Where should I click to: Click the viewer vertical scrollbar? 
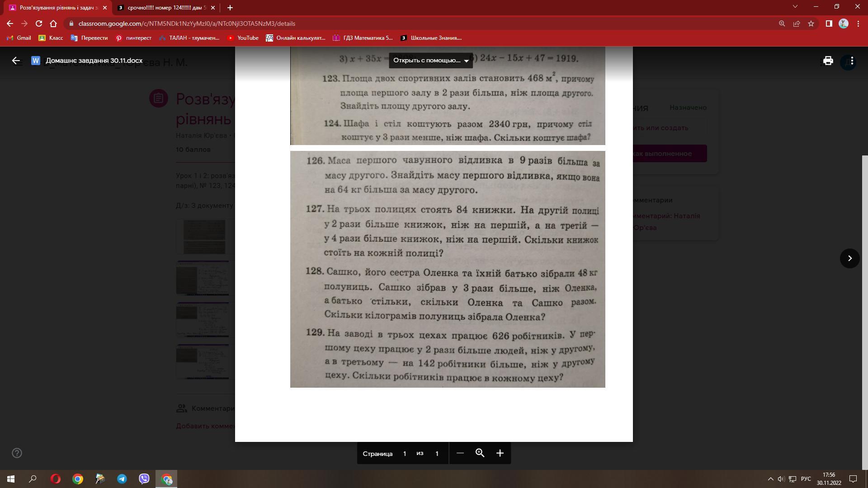tap(865, 312)
